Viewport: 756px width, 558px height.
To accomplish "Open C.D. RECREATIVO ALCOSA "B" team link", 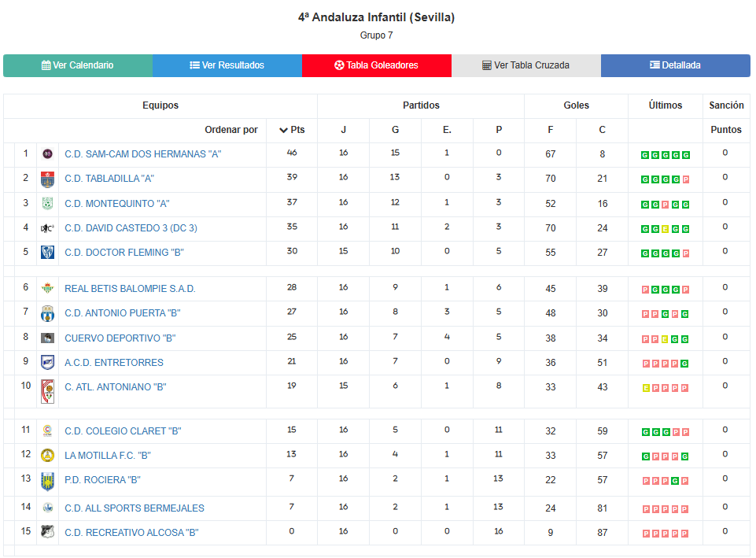I will click(131, 533).
